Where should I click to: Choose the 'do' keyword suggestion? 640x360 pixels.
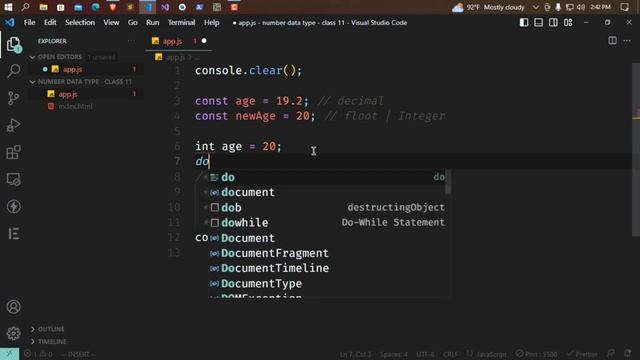click(327, 177)
